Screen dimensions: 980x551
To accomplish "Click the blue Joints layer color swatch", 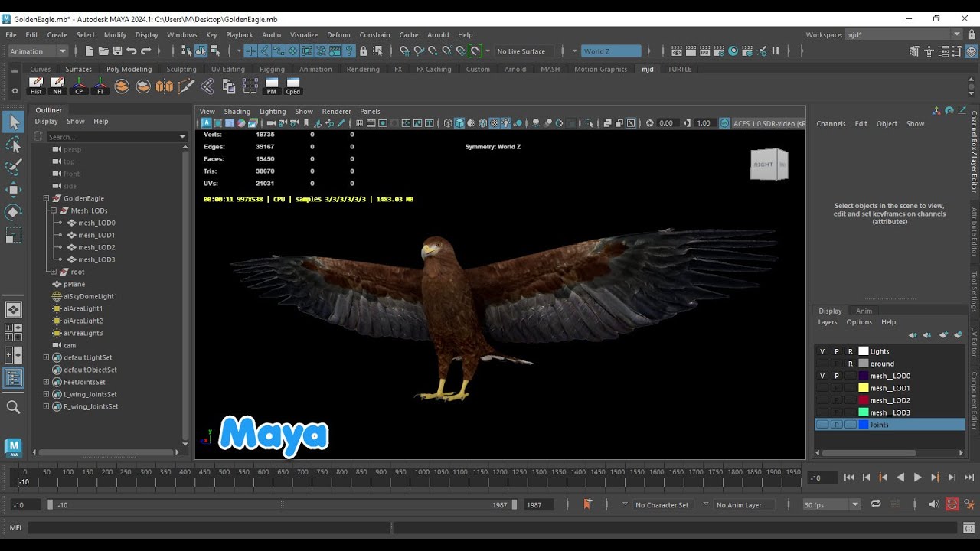I will click(864, 425).
